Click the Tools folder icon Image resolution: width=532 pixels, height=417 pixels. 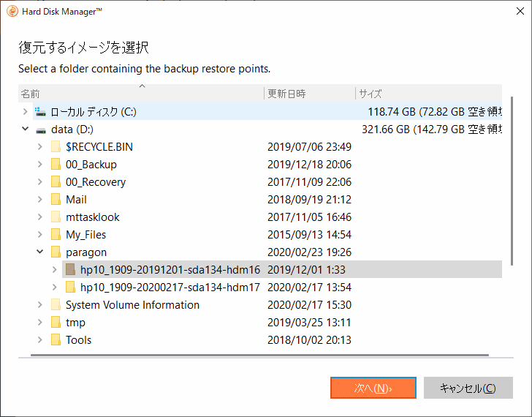point(56,340)
